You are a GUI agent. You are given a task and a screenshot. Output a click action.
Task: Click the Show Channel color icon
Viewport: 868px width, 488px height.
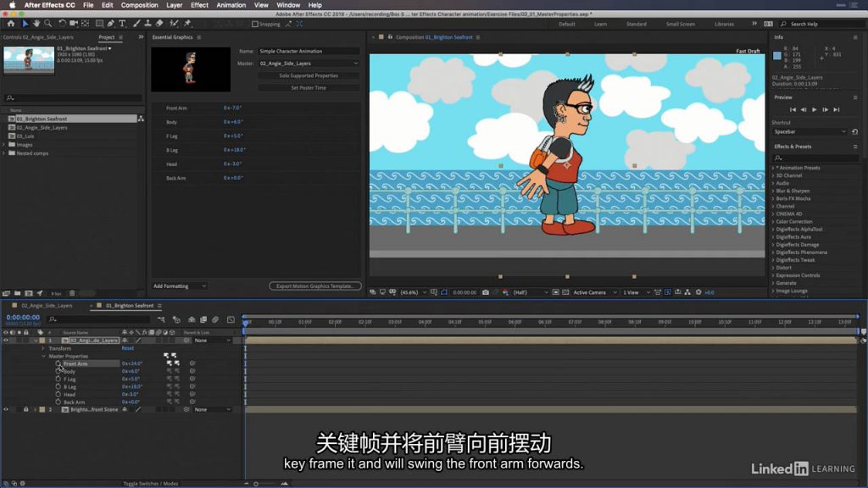pyautogui.click(x=505, y=292)
